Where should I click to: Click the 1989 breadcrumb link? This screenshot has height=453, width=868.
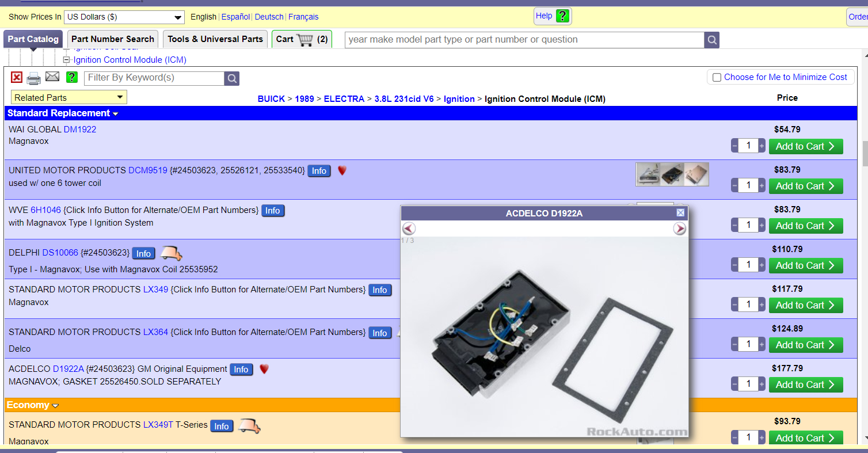[304, 99]
